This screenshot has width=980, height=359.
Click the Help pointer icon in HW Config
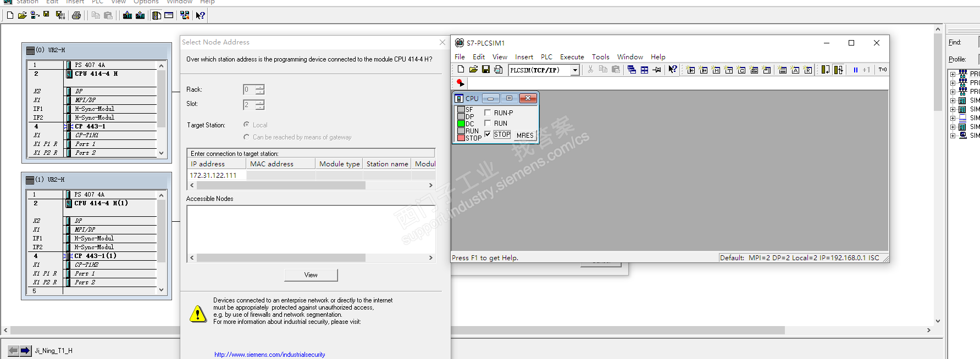click(201, 15)
